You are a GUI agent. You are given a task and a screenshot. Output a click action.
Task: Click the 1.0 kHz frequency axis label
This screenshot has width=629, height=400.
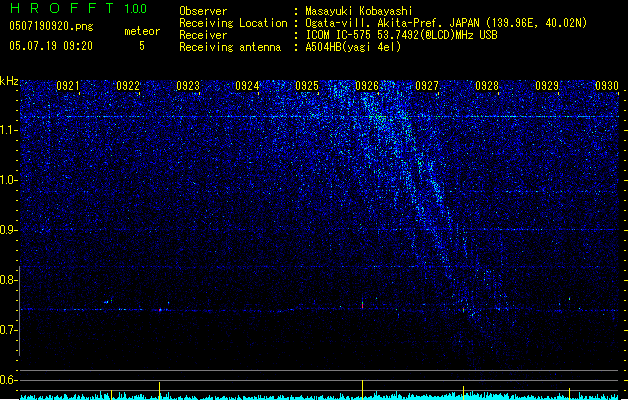(8, 180)
